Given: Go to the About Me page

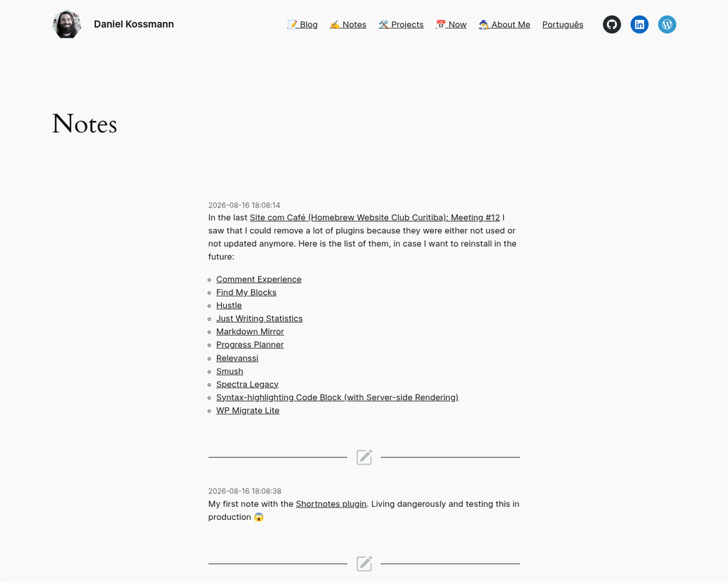Looking at the screenshot, I should point(504,25).
